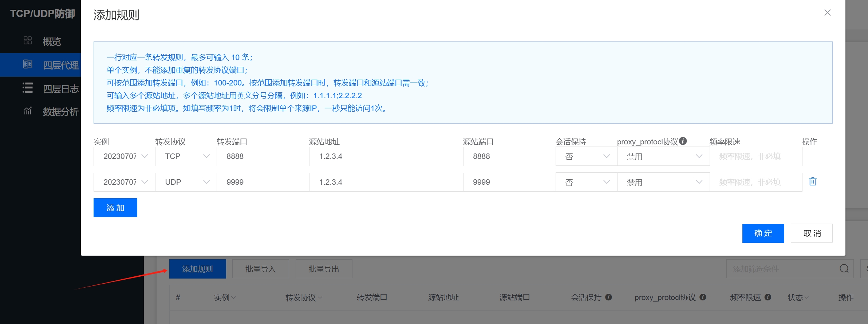Click the 会话保持 info icon in table header
868x324 pixels.
point(608,297)
